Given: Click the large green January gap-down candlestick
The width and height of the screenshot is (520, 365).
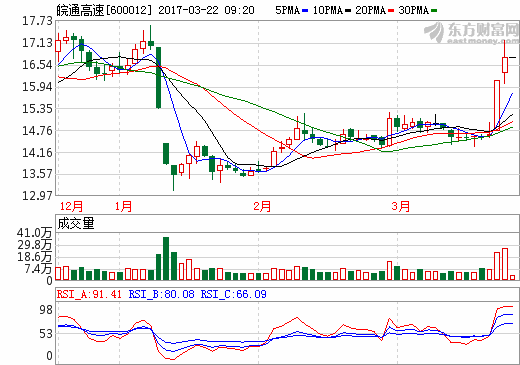Looking at the screenshot, I should point(158,77).
